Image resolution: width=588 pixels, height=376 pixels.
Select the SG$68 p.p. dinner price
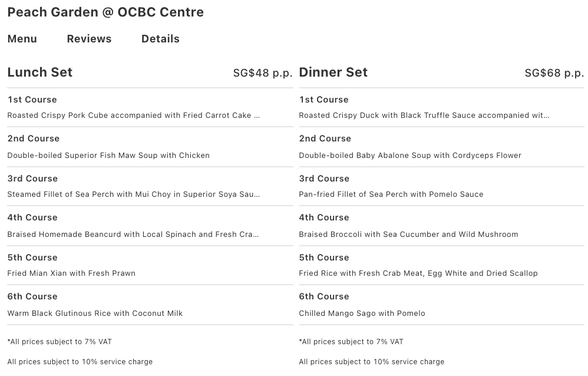click(554, 73)
